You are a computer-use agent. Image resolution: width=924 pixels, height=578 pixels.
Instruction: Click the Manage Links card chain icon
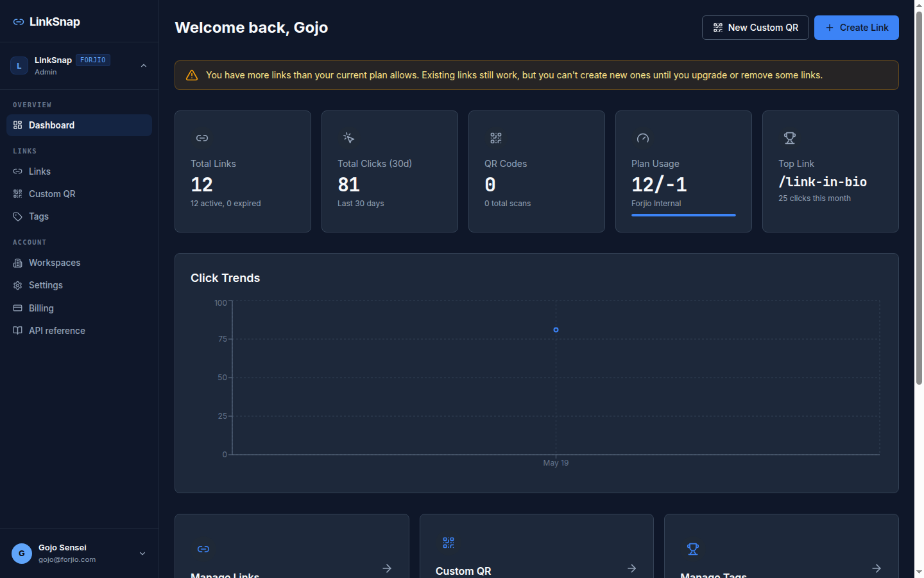point(203,549)
